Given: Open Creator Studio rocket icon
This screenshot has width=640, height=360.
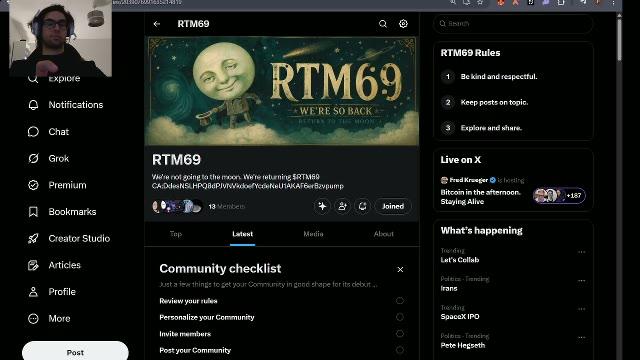Looking at the screenshot, I should pyautogui.click(x=33, y=238).
